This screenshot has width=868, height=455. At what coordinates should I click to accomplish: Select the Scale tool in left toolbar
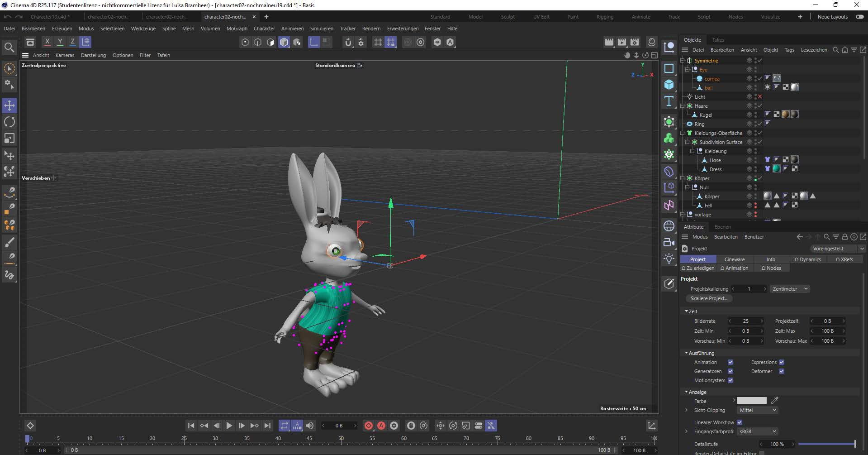point(9,138)
